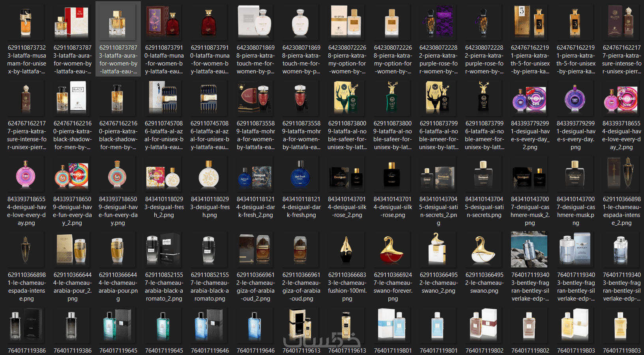This screenshot has width=644, height=355.
Task: Select file name 'desigual-silk-rose.png'
Action: pyautogui.click(x=393, y=207)
